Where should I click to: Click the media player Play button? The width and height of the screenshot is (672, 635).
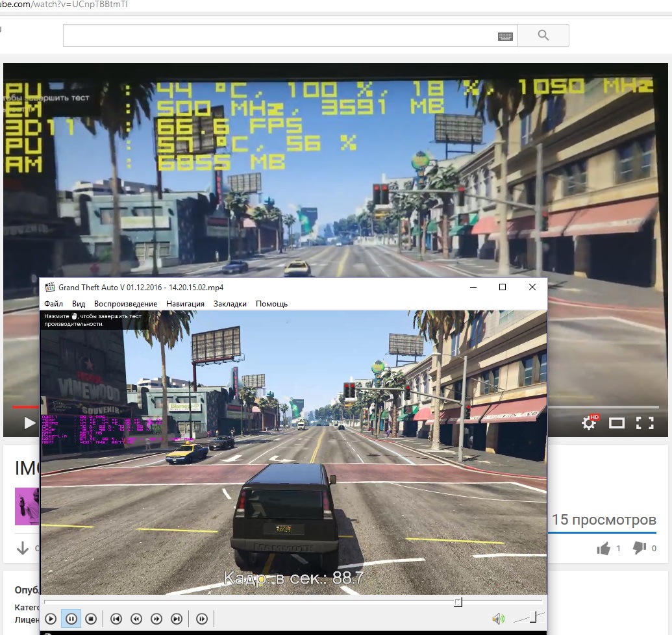(x=51, y=619)
